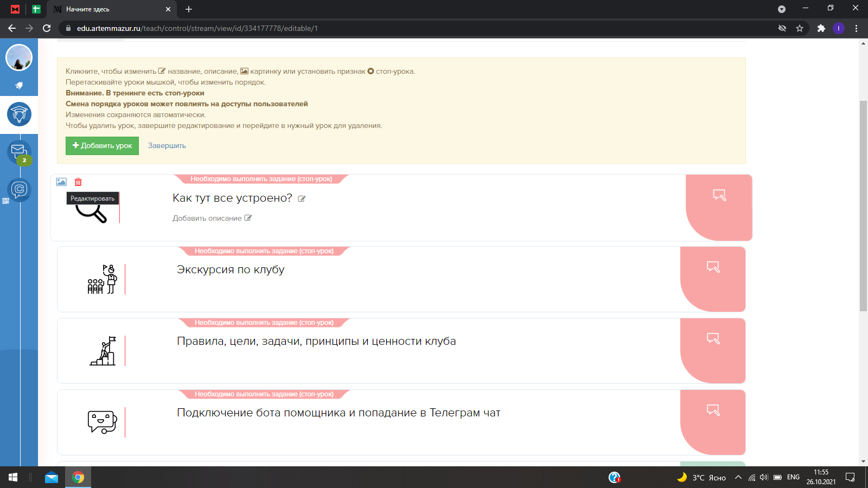Screen dimensions: 868x488
Task: Click 'Добавить описание' edit link
Action: pos(212,218)
